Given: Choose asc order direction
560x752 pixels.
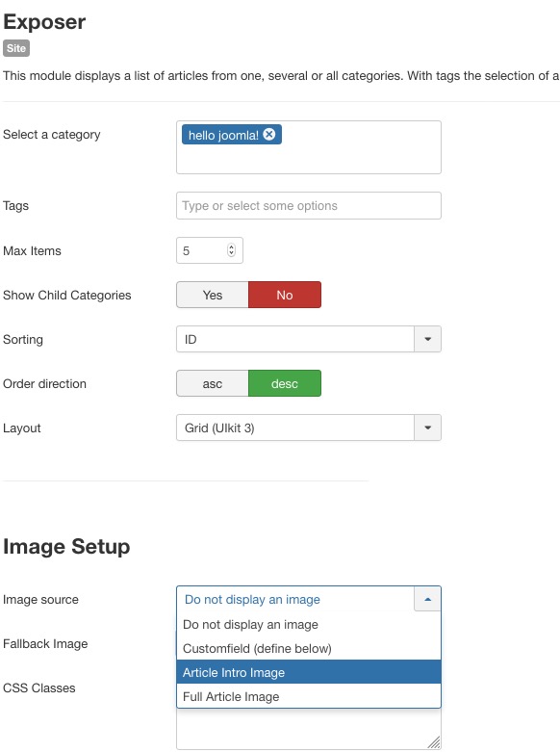Looking at the screenshot, I should (213, 383).
